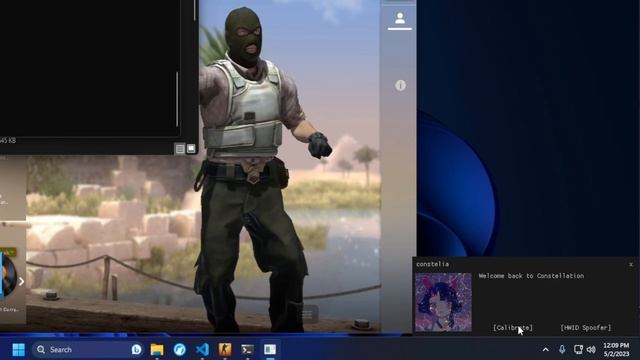Select large thumbnail view icon in dark window
640x360 pixels.
point(191,149)
